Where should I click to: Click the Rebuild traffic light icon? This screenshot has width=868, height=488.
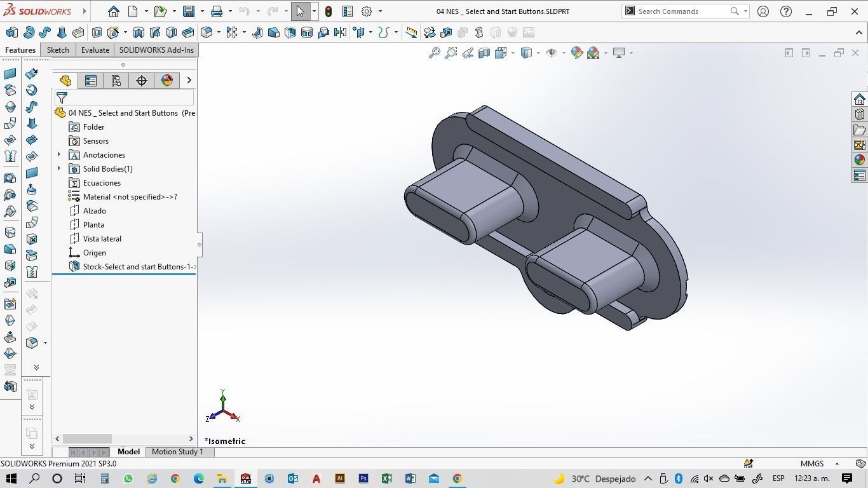click(x=329, y=11)
